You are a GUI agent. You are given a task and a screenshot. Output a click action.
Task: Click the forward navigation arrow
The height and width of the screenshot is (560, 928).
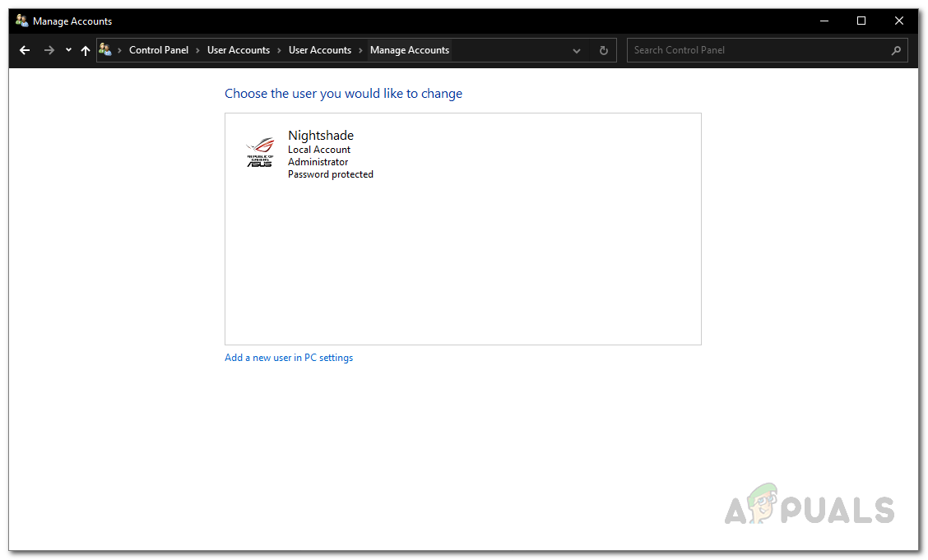(49, 50)
